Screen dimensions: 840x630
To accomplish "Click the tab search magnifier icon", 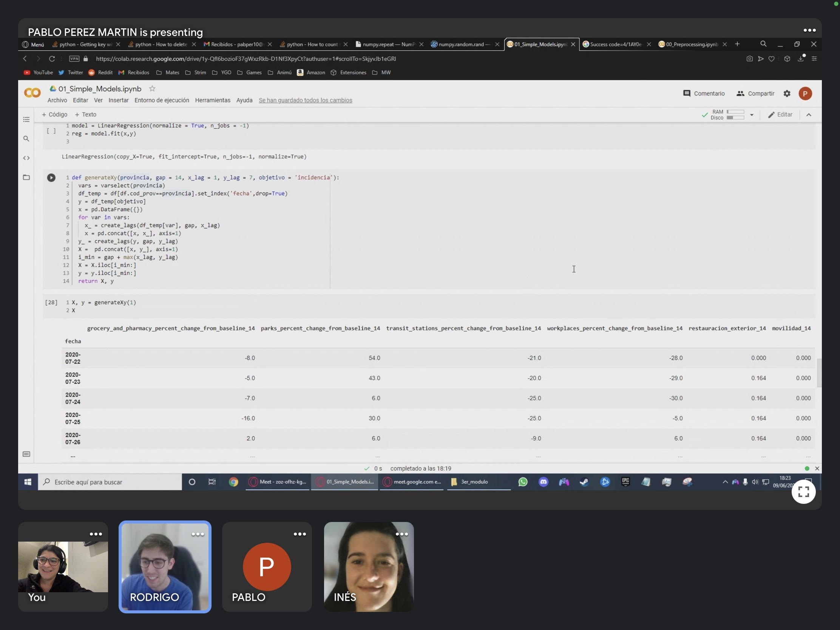I will point(763,44).
